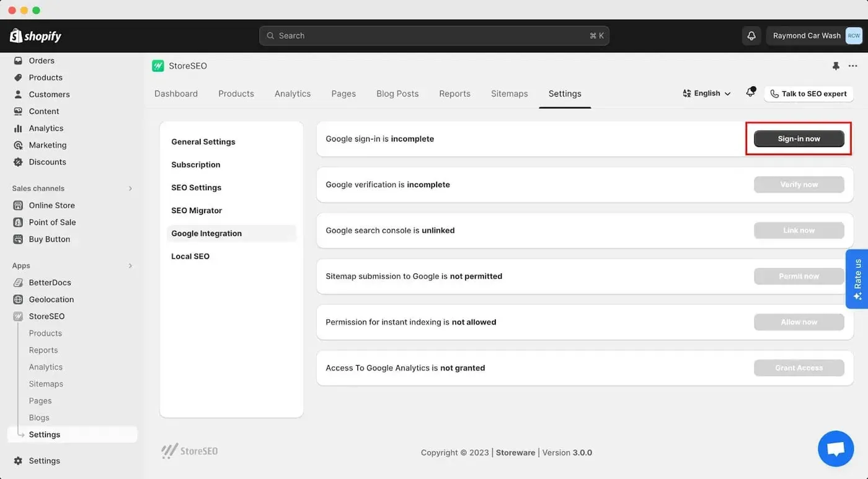Screen dimensions: 868x479
Task: Click the Permit now button
Action: click(799, 276)
